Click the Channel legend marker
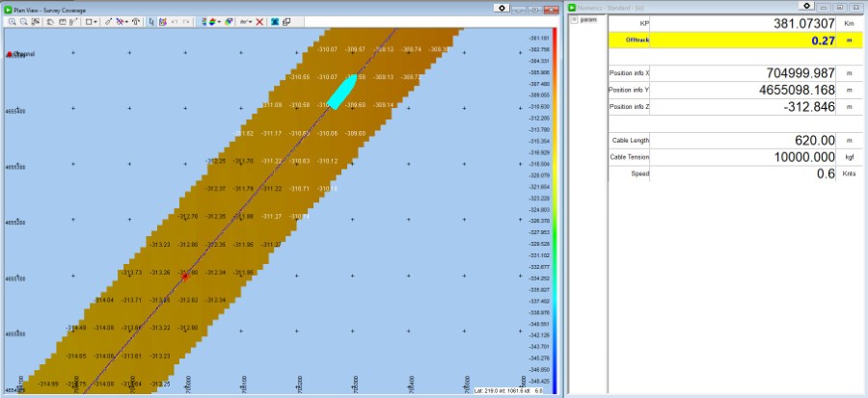 tap(9, 54)
